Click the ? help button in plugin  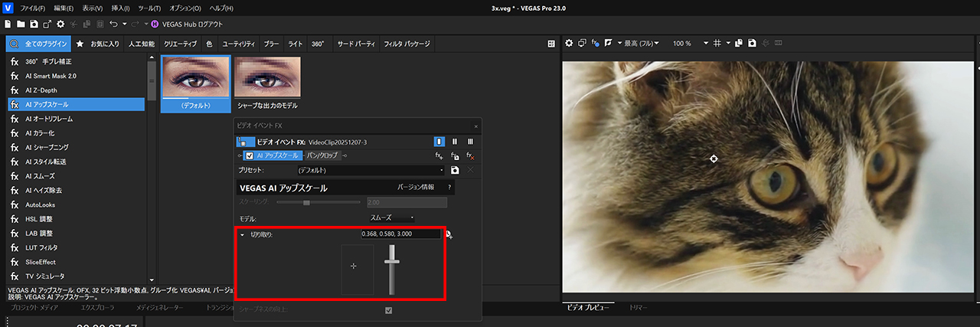[x=449, y=187]
